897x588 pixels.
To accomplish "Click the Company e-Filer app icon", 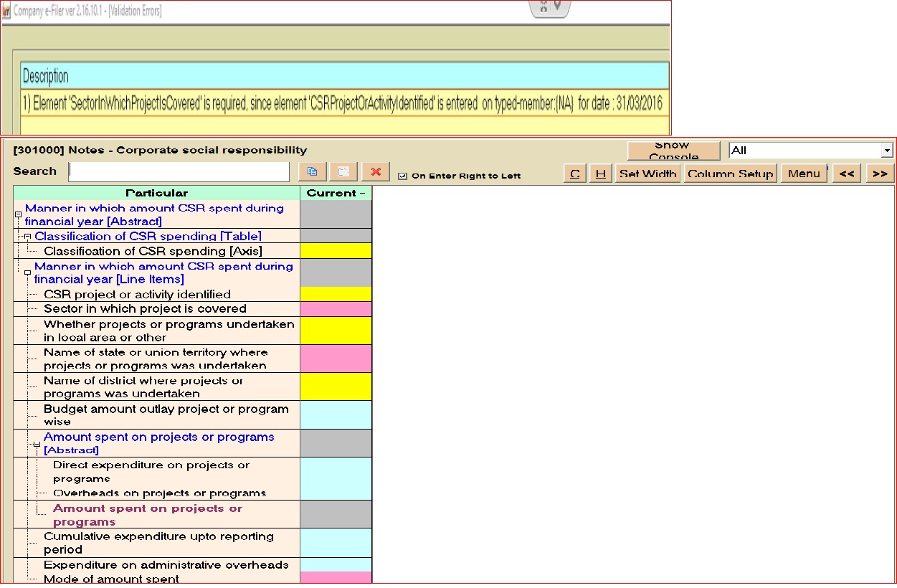I will click(6, 11).
